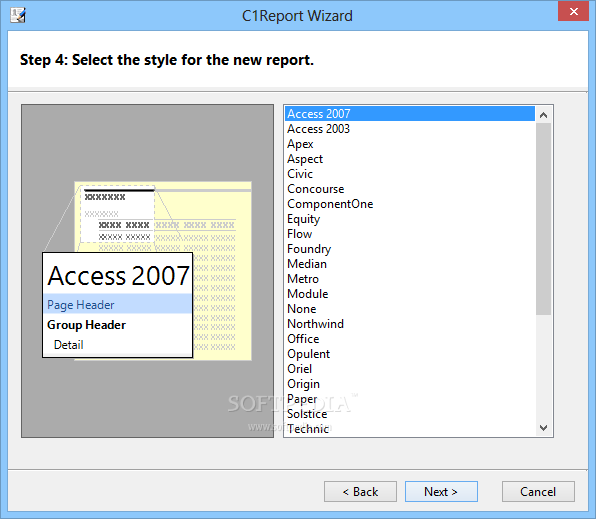Choose the Flow style
This screenshot has height=519, width=596.
410,234
